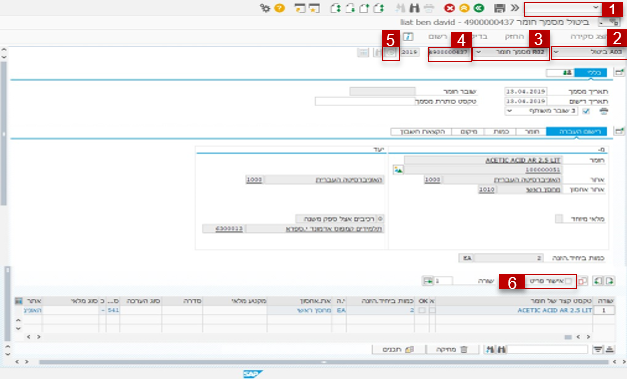Click the בדיקה check button
The height and width of the screenshot is (379, 627).
click(479, 37)
